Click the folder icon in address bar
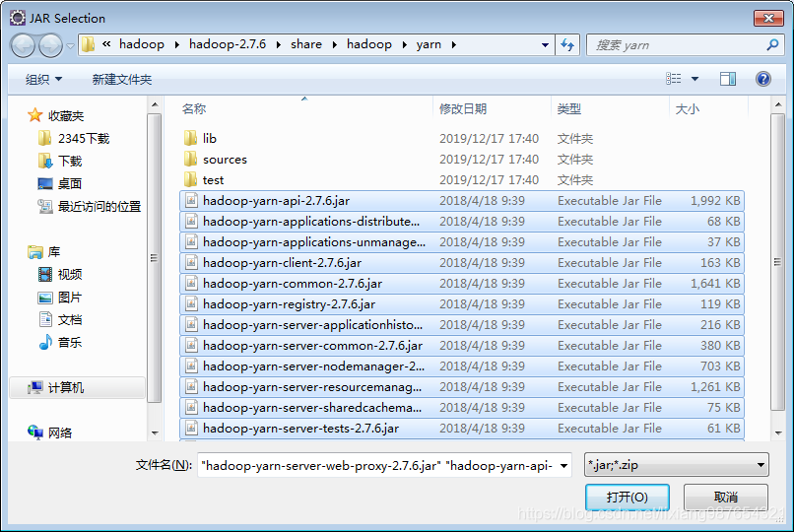Image resolution: width=794 pixels, height=532 pixels. point(88,44)
